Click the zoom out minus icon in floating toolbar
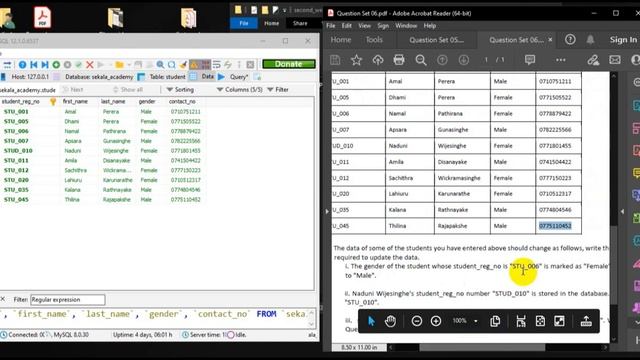Screen dimensions: 640x360 [x=417, y=321]
